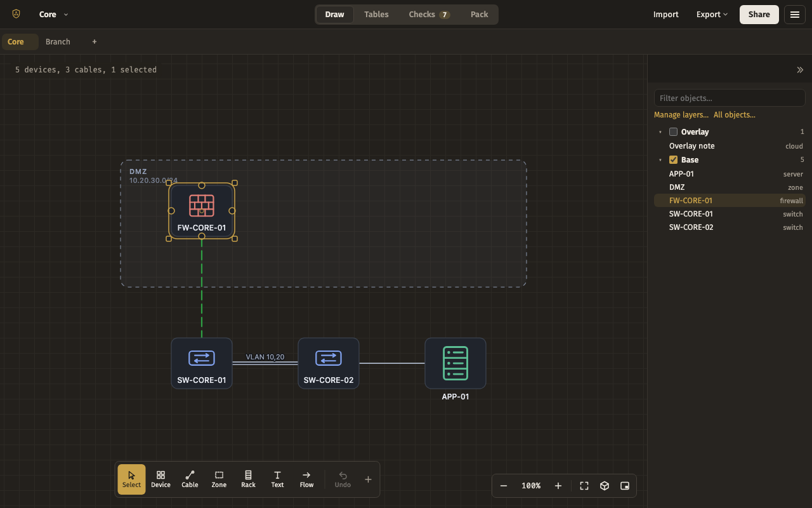Enable the Overlay layer checkbox

click(674, 132)
